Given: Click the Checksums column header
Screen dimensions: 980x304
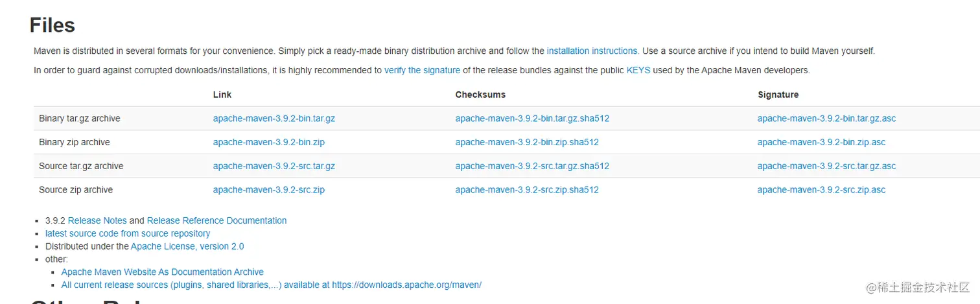Looking at the screenshot, I should click(480, 95).
